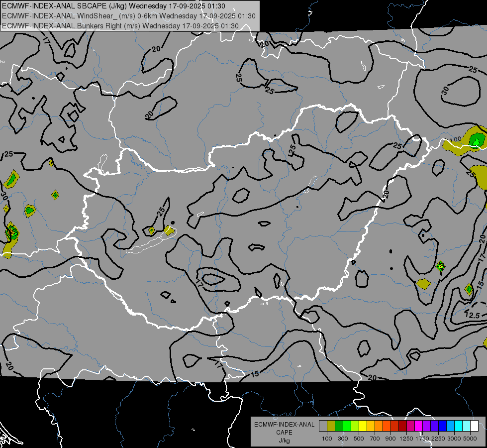Click the cyan legend swatch
Image resolution: width=487 pixels, height=448 pixels.
(x=458, y=426)
